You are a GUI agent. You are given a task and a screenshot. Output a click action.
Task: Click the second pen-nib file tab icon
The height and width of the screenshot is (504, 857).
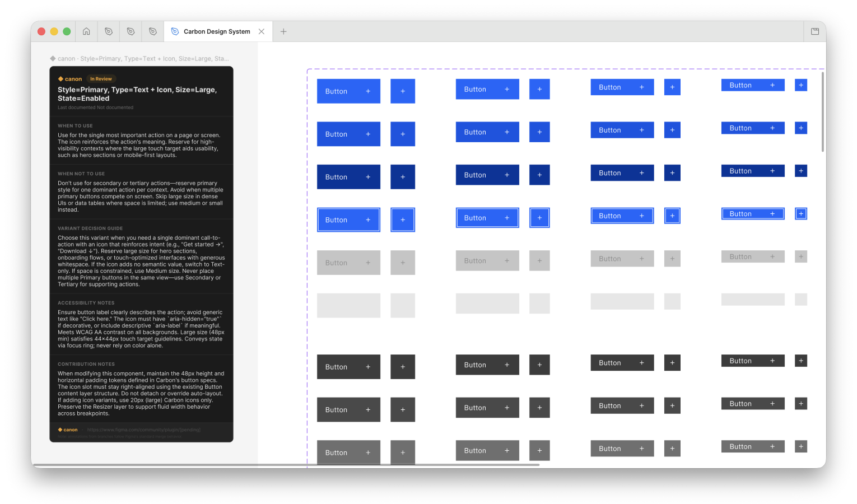click(x=131, y=31)
